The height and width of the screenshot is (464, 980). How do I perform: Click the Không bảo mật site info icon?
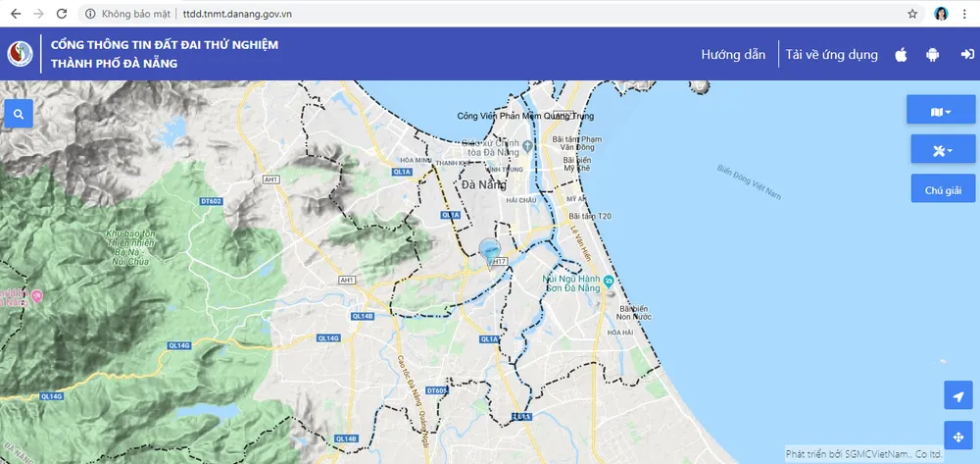coord(90,14)
